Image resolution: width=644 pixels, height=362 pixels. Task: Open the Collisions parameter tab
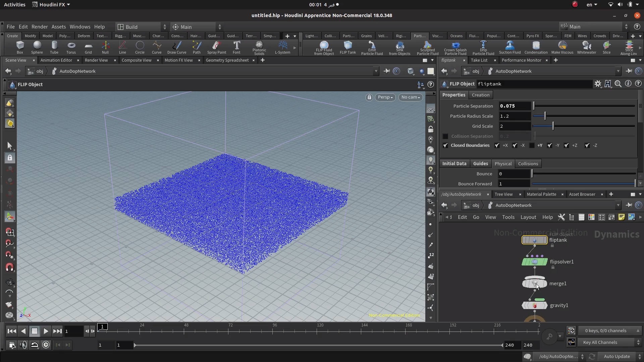point(528,164)
